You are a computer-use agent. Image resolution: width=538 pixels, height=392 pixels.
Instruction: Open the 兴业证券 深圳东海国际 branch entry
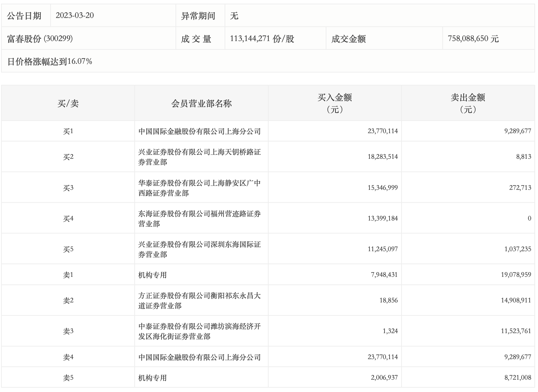click(x=199, y=249)
